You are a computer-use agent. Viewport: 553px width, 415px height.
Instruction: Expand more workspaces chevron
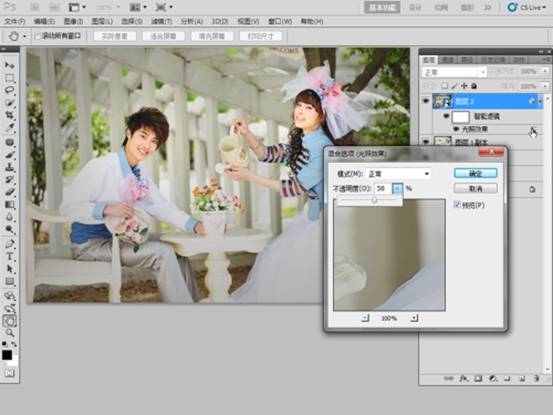pos(487,7)
